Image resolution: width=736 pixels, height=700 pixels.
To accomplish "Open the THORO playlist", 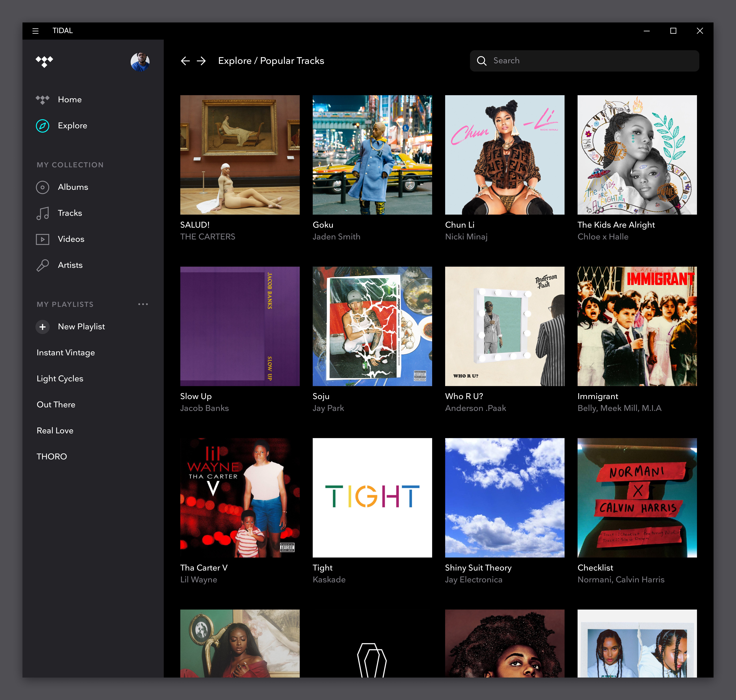I will pos(52,456).
